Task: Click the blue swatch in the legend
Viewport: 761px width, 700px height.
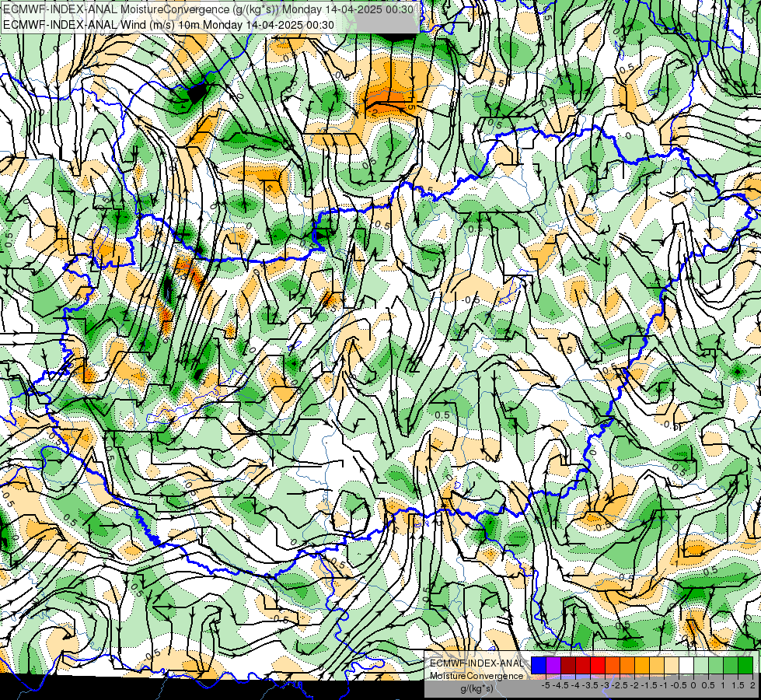Action: [539, 665]
